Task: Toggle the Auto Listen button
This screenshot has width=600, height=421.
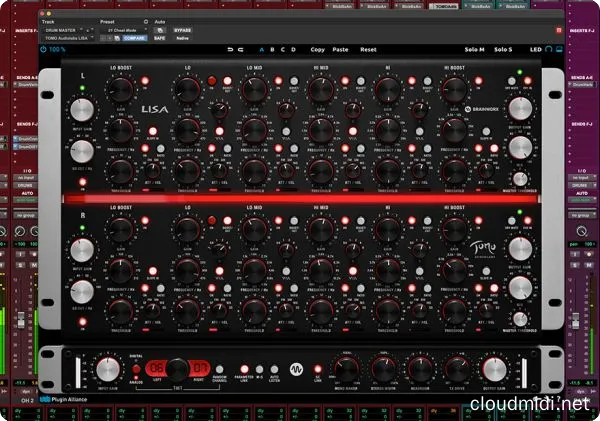Action: tap(274, 368)
